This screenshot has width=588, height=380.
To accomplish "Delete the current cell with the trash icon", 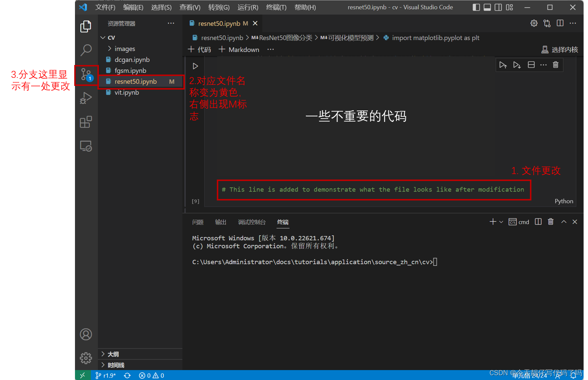I will coord(556,65).
